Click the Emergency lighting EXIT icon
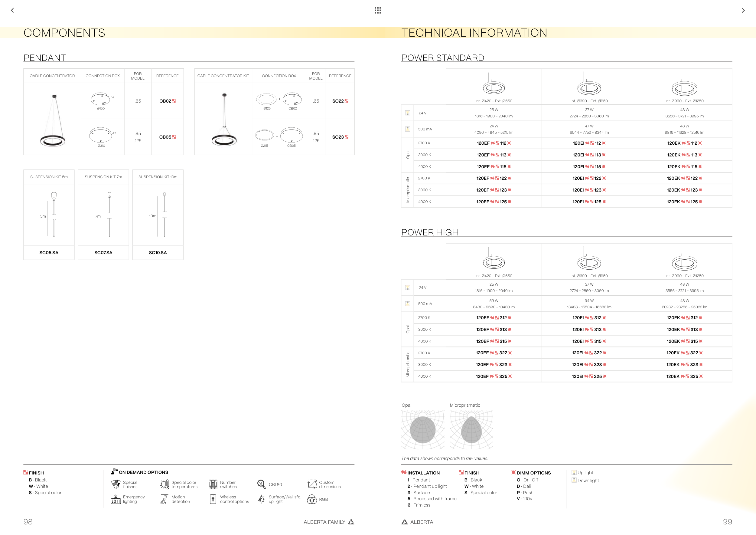This screenshot has height=535, width=756. point(116,499)
